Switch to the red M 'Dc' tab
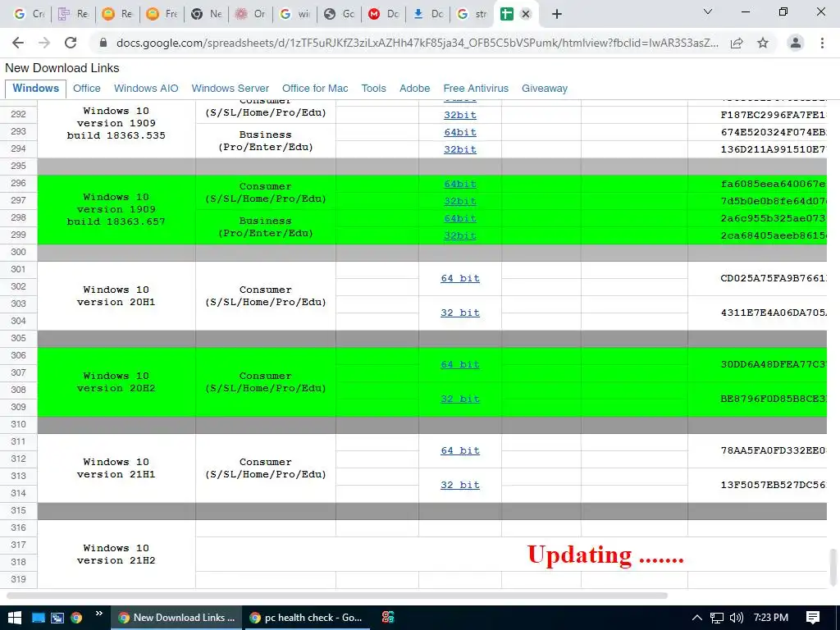 [384, 14]
